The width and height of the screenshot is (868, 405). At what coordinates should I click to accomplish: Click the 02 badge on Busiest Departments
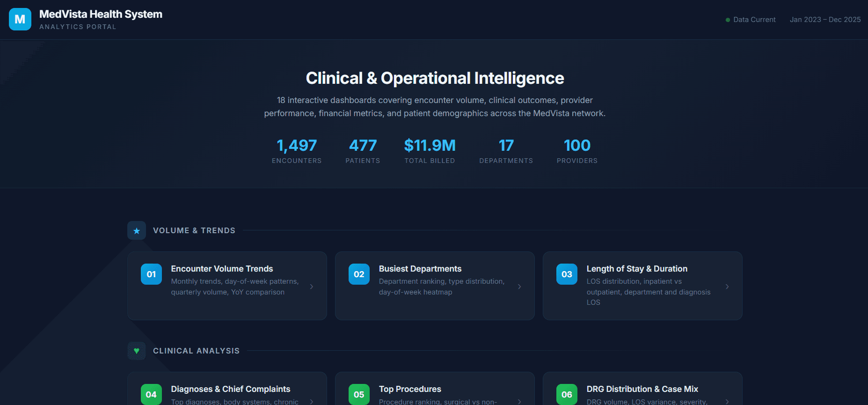pos(359,274)
